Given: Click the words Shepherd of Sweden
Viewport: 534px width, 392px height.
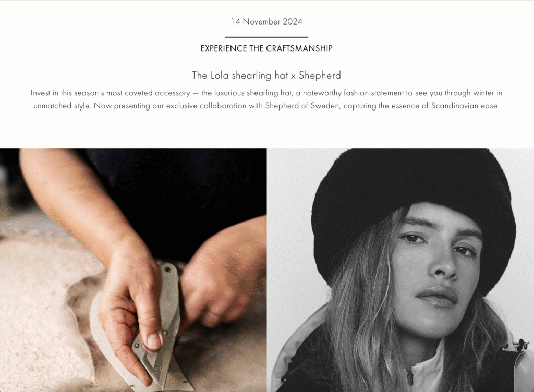Looking at the screenshot, I should coord(302,106).
